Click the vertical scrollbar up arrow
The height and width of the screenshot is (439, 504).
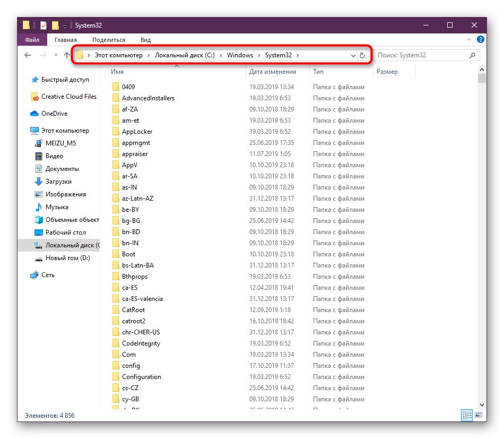[482, 70]
